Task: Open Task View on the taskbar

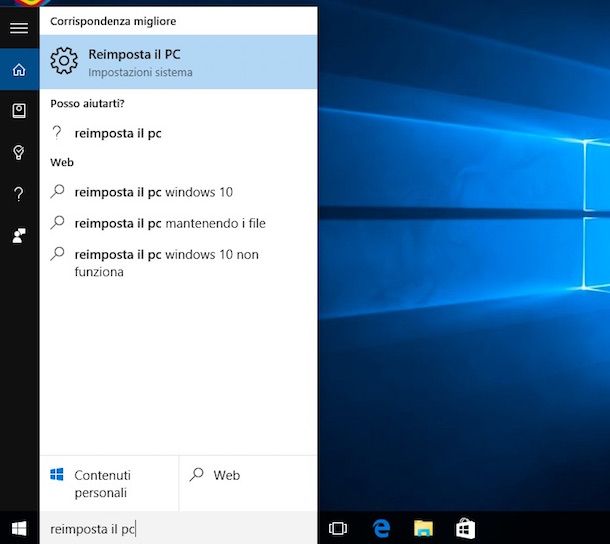Action: click(x=338, y=528)
